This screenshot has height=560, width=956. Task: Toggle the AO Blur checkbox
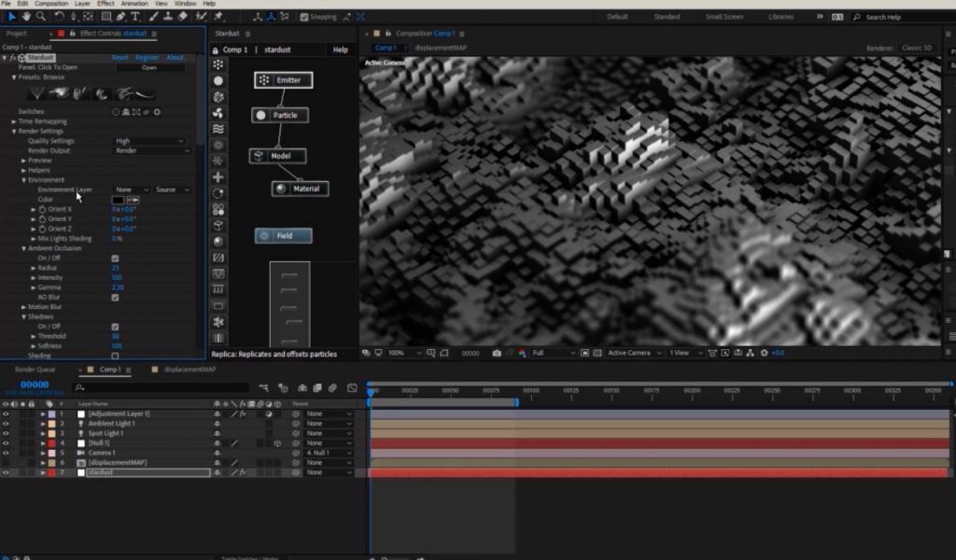tap(115, 297)
